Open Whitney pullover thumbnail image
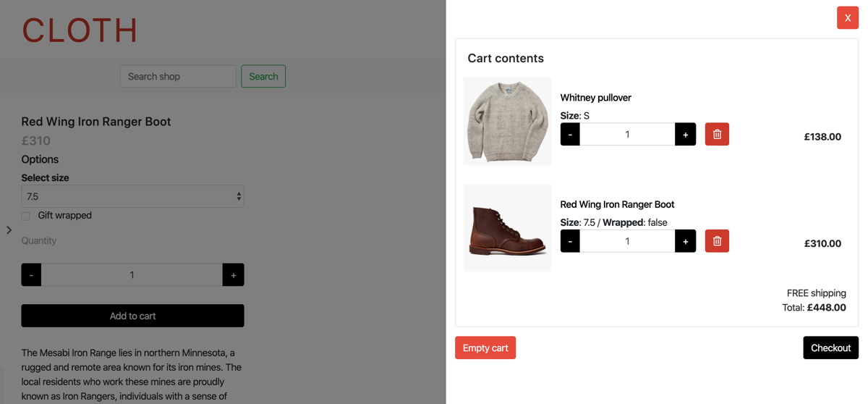Image resolution: width=868 pixels, height=404 pixels. click(507, 121)
